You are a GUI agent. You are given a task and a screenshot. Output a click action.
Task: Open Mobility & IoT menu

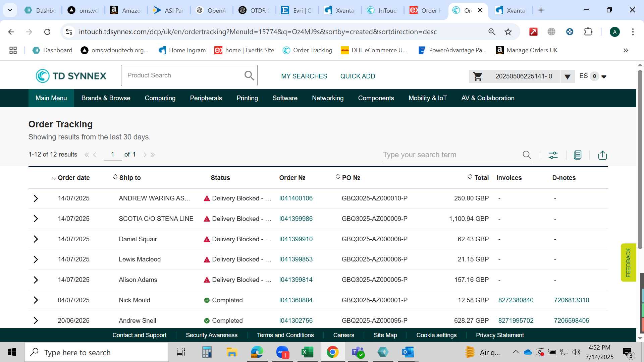pos(427,98)
